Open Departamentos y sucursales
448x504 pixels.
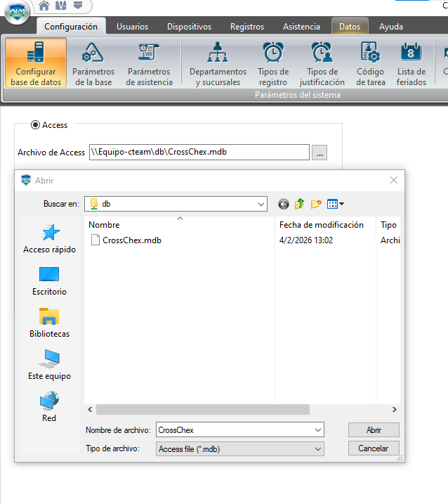(218, 63)
